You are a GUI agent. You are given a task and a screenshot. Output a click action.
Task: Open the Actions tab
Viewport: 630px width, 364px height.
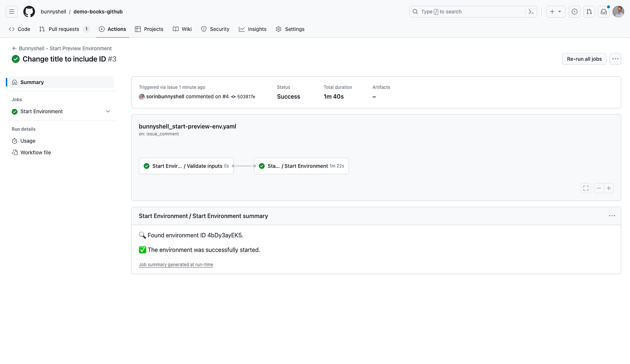pyautogui.click(x=112, y=29)
